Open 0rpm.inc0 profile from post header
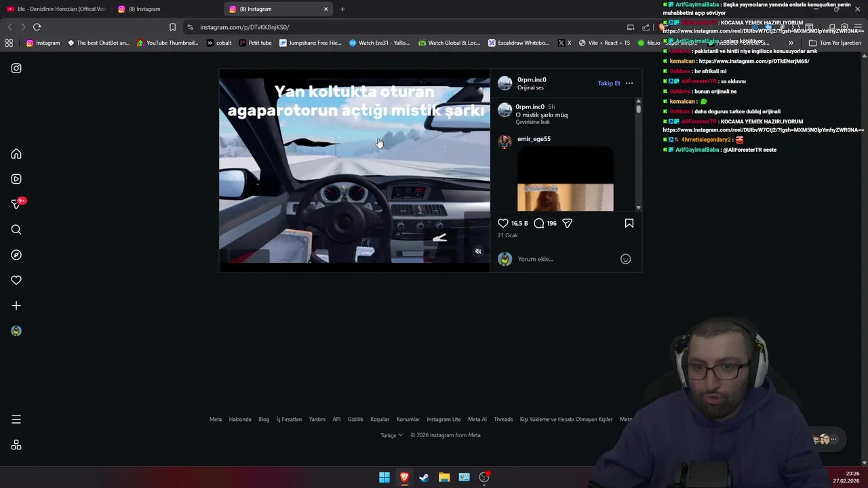Viewport: 868px width, 488px height. pos(532,80)
